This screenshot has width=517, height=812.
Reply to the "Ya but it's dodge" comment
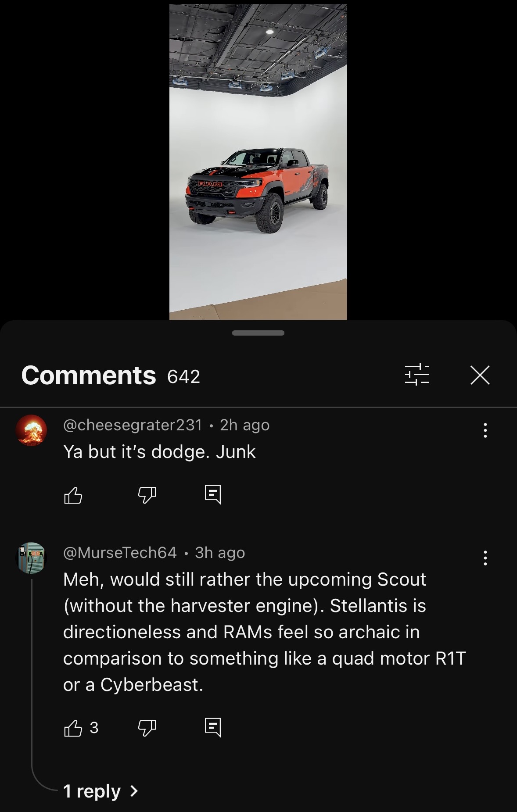pyautogui.click(x=213, y=495)
